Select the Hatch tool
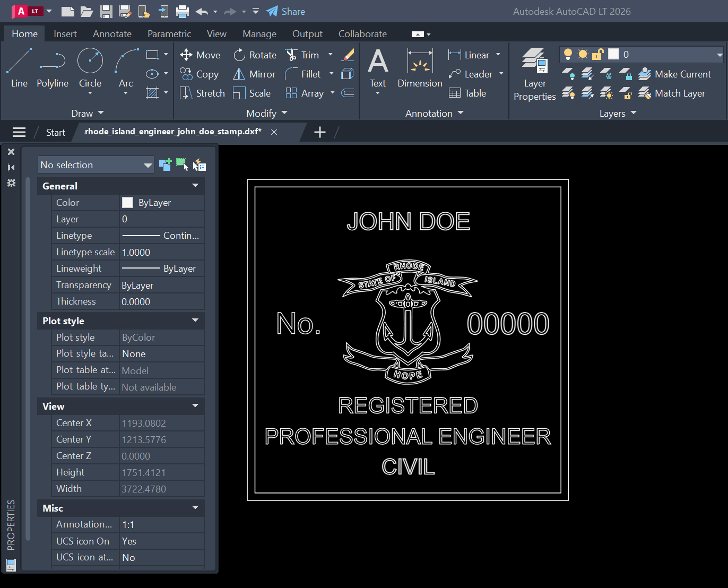 [152, 93]
